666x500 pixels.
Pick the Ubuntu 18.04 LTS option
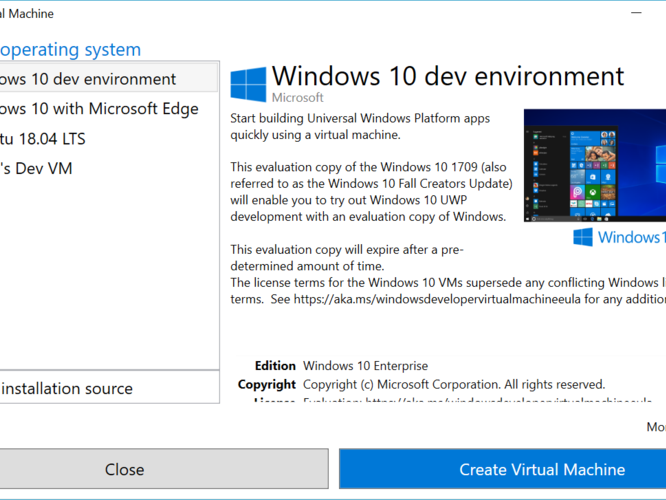[x=109, y=139]
